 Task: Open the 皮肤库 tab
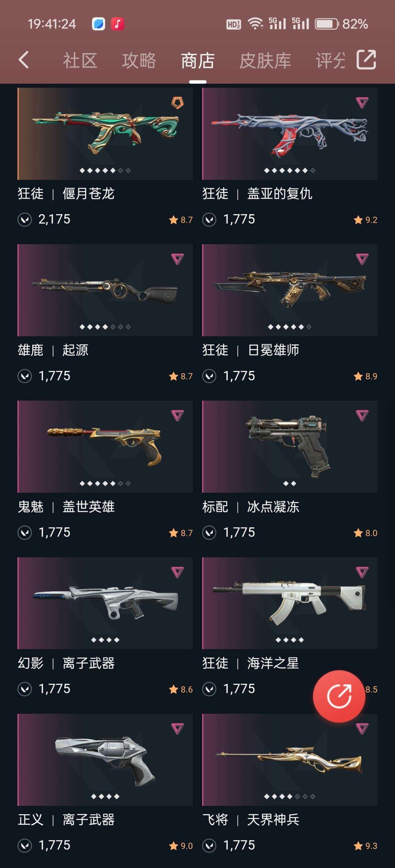coord(265,60)
